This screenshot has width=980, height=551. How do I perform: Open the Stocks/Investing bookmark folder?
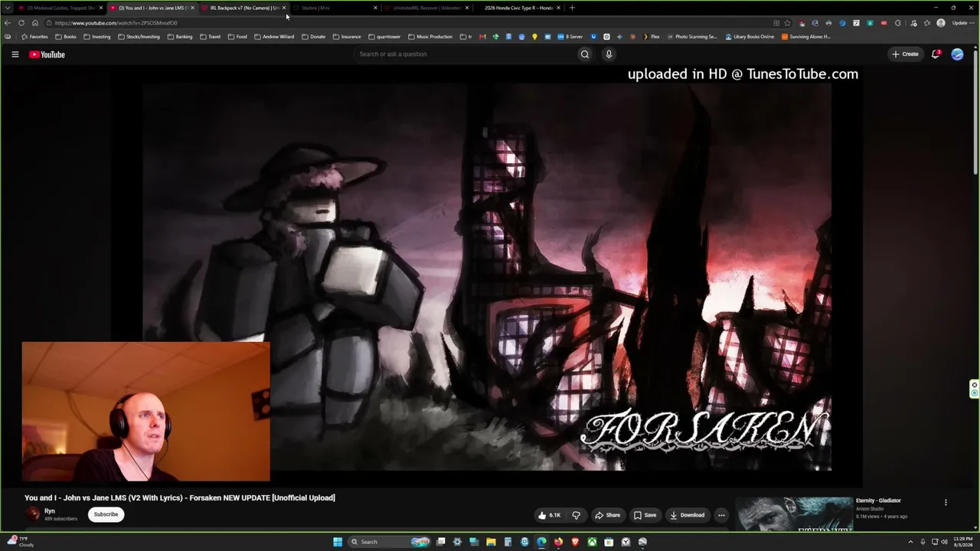[139, 37]
